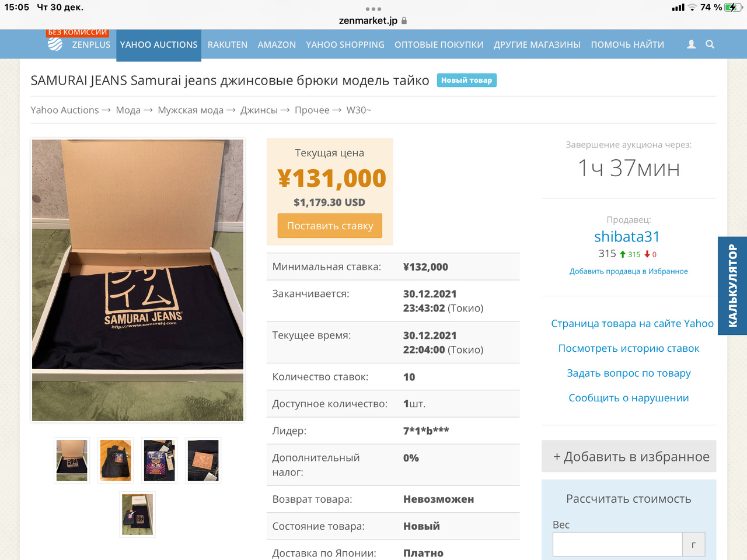The width and height of the screenshot is (747, 560).
Task: Select the leather patch thumbnail image
Action: [203, 460]
